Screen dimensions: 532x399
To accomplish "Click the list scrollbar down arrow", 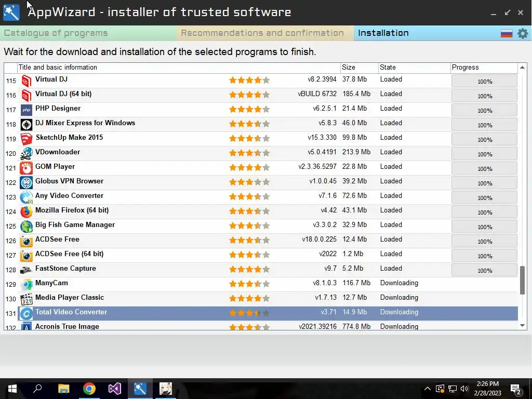I will pyautogui.click(x=523, y=326).
